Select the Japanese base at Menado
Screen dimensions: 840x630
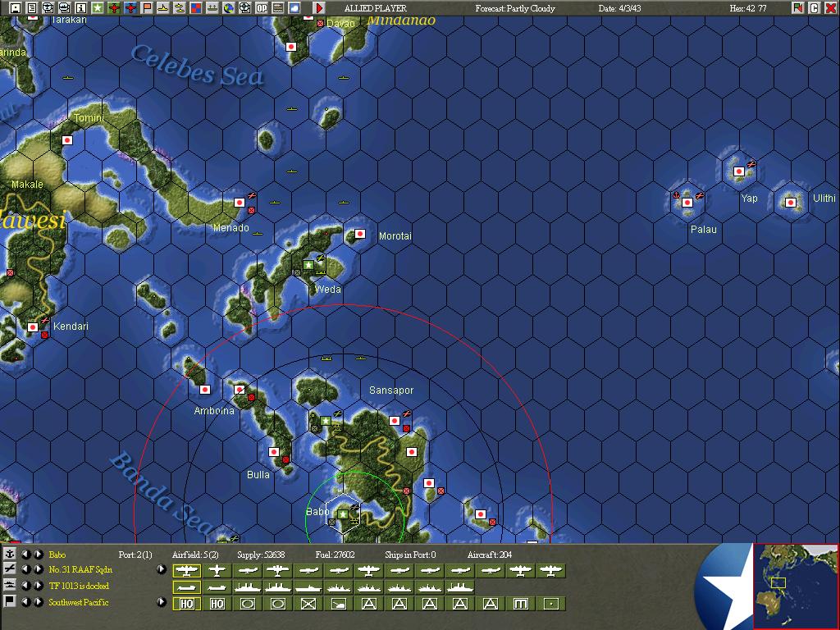pos(240,203)
